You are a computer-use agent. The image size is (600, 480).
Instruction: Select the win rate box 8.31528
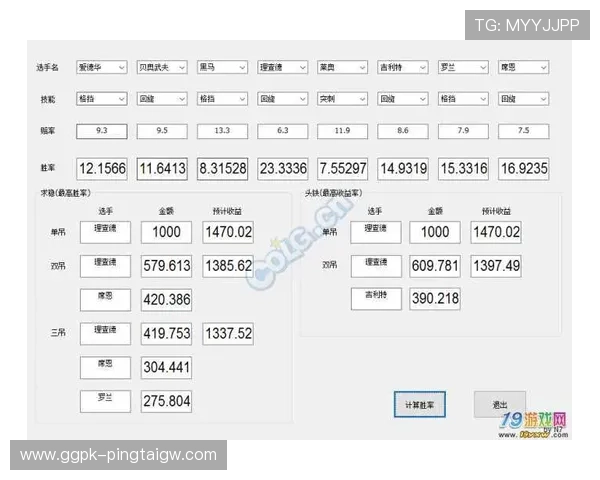222,168
